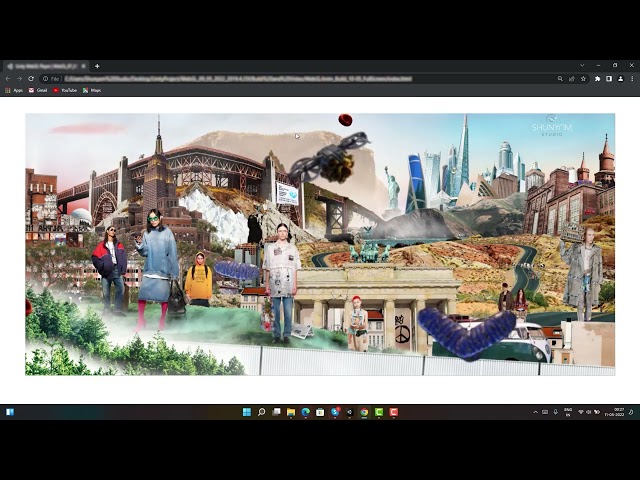Open the clock and date flyout
The width and height of the screenshot is (640, 480).
pos(615,412)
